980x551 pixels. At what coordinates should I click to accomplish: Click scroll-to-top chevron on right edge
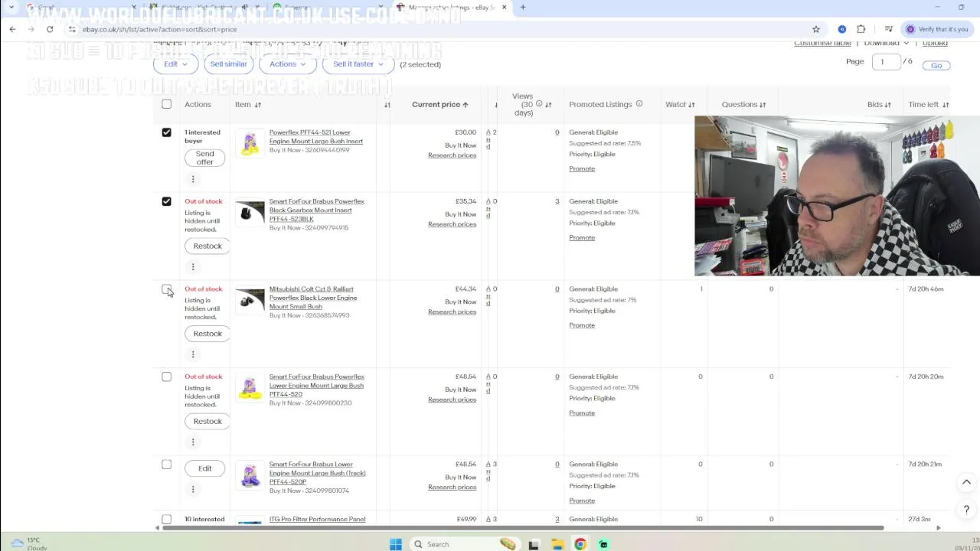pos(966,482)
